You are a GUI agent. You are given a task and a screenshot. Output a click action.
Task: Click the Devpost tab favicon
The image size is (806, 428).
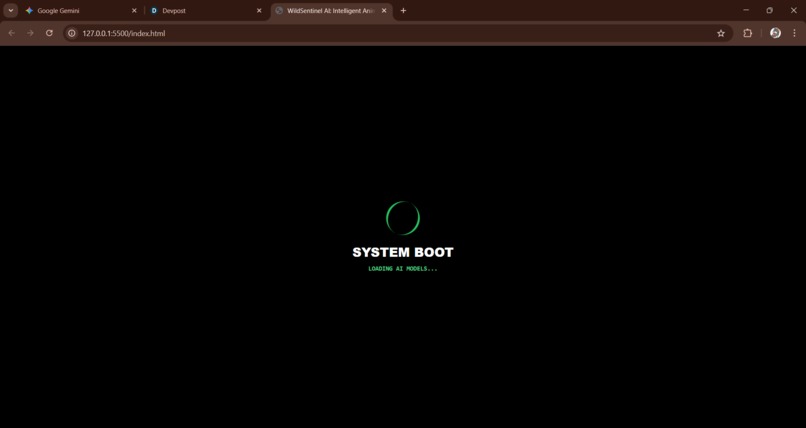[154, 10]
